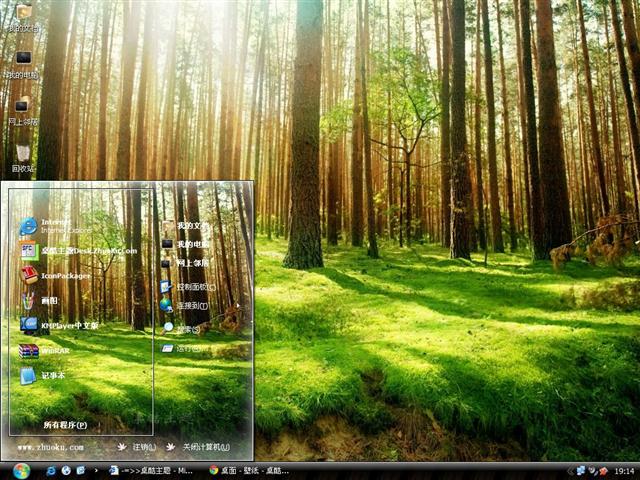Launch Internet Explorer from quick launch bar
The height and width of the screenshot is (480, 640).
click(x=51, y=471)
